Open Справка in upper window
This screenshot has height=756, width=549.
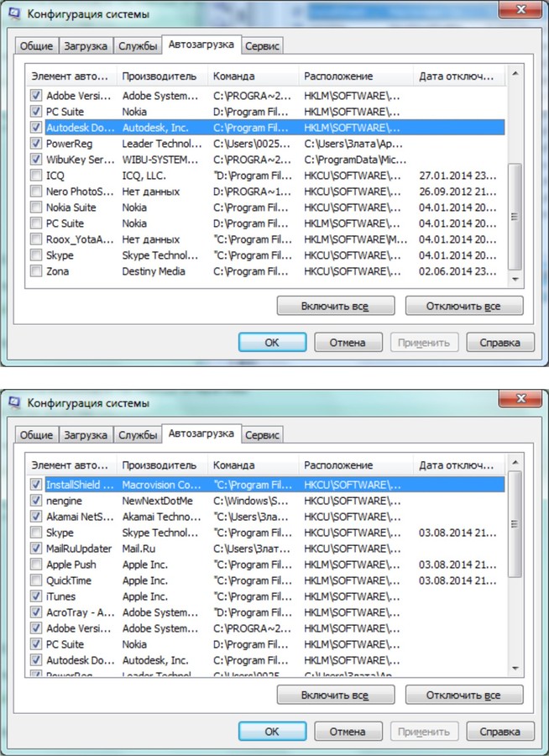click(x=499, y=343)
